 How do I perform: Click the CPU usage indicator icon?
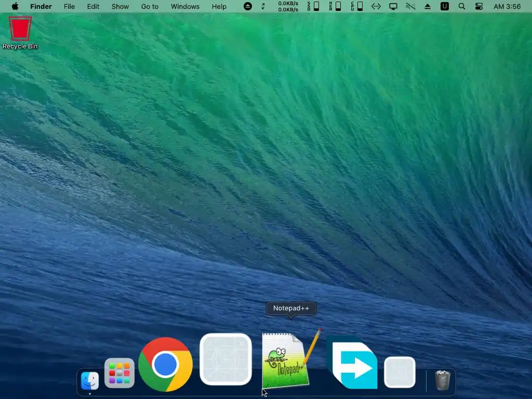click(x=356, y=6)
